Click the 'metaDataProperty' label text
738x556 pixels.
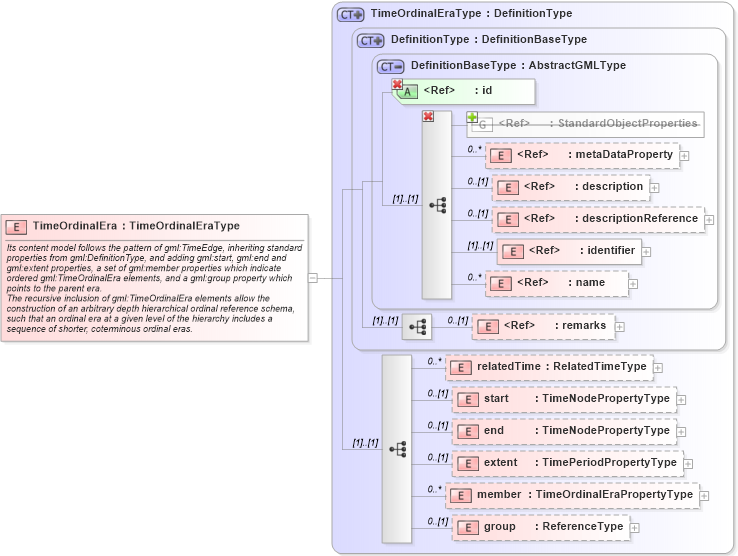[x=624, y=154]
